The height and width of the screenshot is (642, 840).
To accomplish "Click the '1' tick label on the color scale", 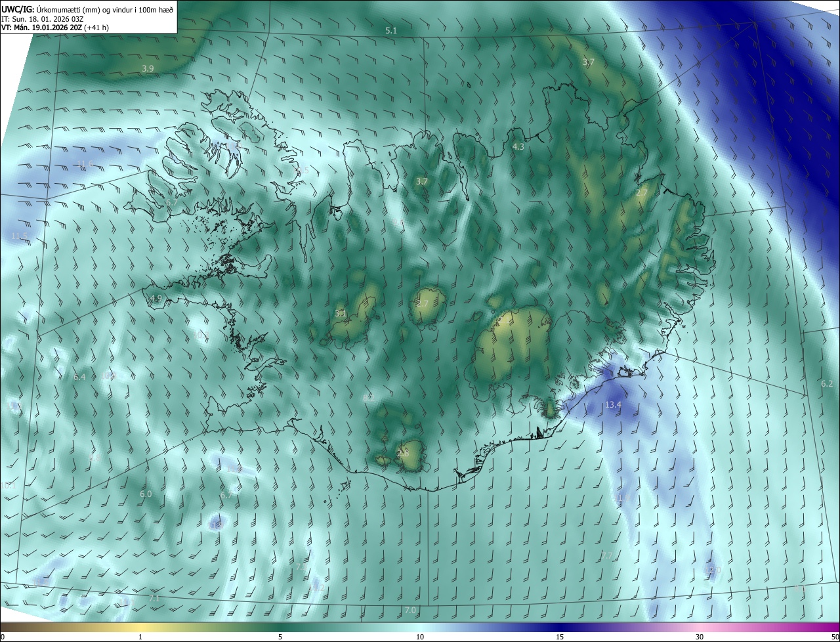I will point(140,637).
